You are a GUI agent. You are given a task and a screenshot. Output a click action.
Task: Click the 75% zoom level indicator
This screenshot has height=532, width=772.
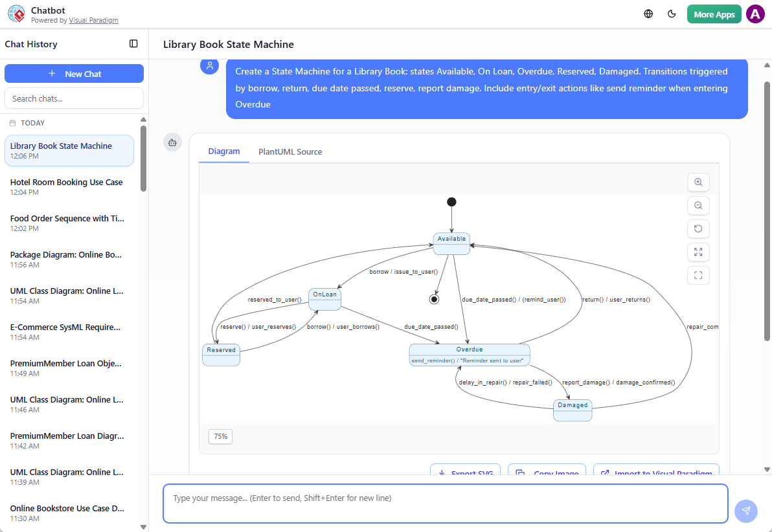(x=221, y=437)
